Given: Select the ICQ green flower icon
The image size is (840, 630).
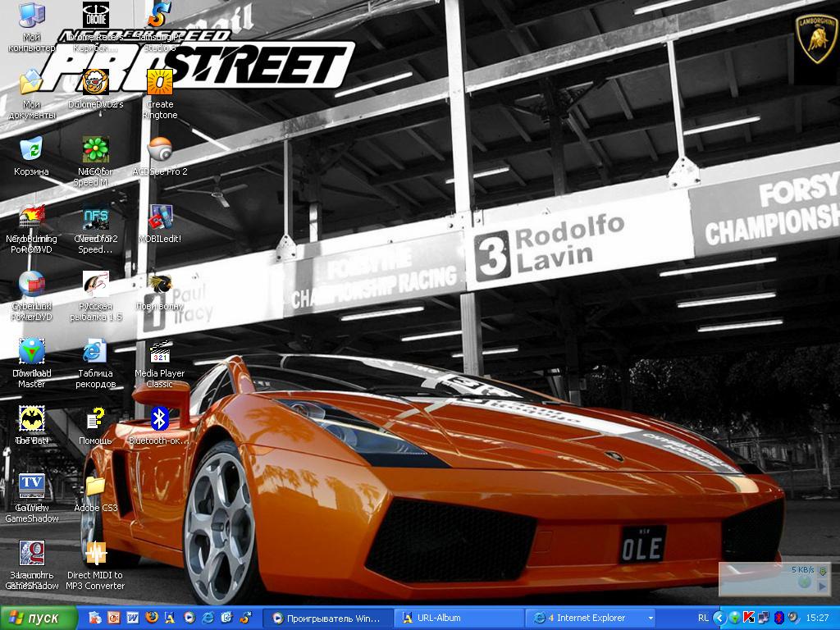Looking at the screenshot, I should pos(96,149).
